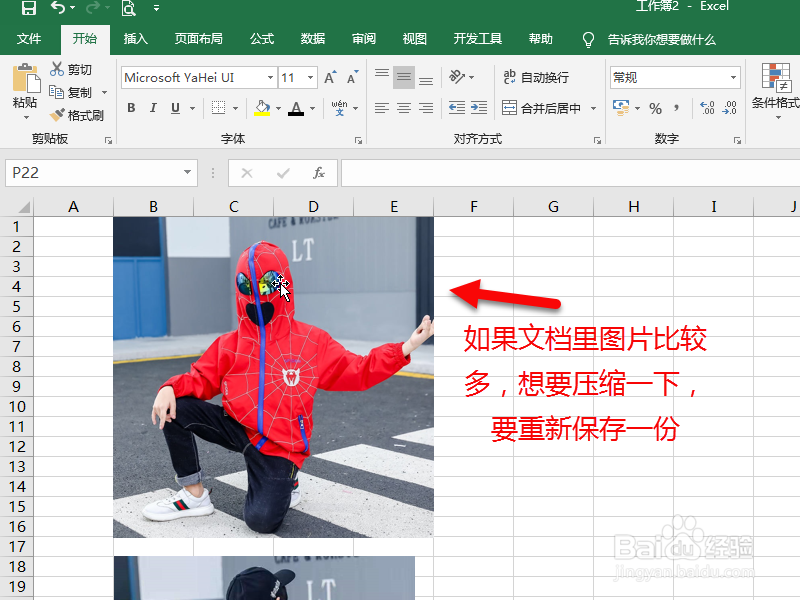Click the Decrease Decimal icon
This screenshot has height=600, width=800.
730,108
